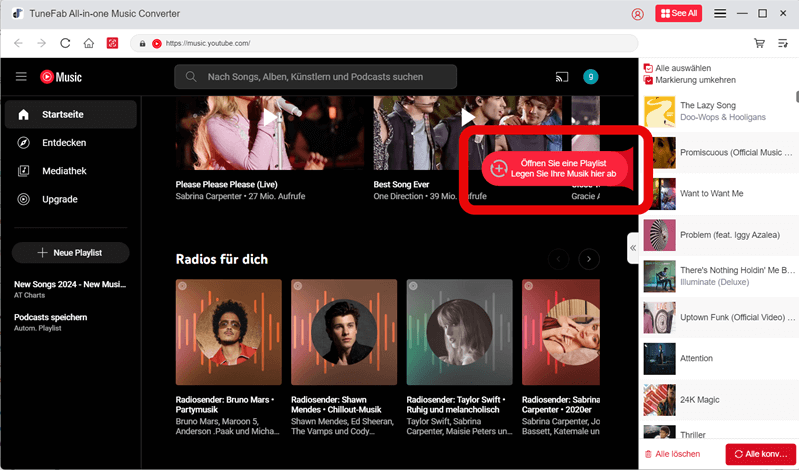Image resolution: width=800 pixels, height=470 pixels.
Task: Open Bruno Mars Partymusik radio thumbnail
Action: click(x=229, y=332)
